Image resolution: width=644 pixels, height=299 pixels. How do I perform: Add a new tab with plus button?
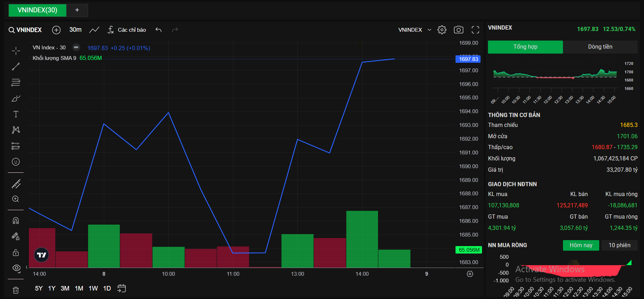77,10
